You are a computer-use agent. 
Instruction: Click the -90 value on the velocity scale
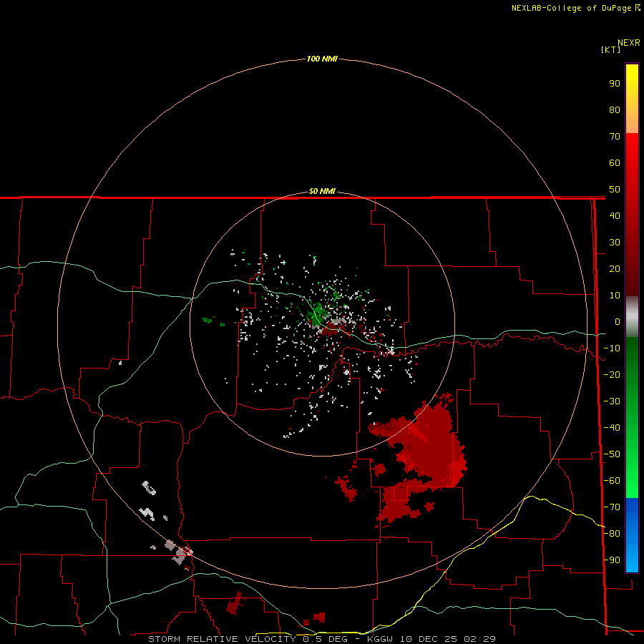click(612, 560)
